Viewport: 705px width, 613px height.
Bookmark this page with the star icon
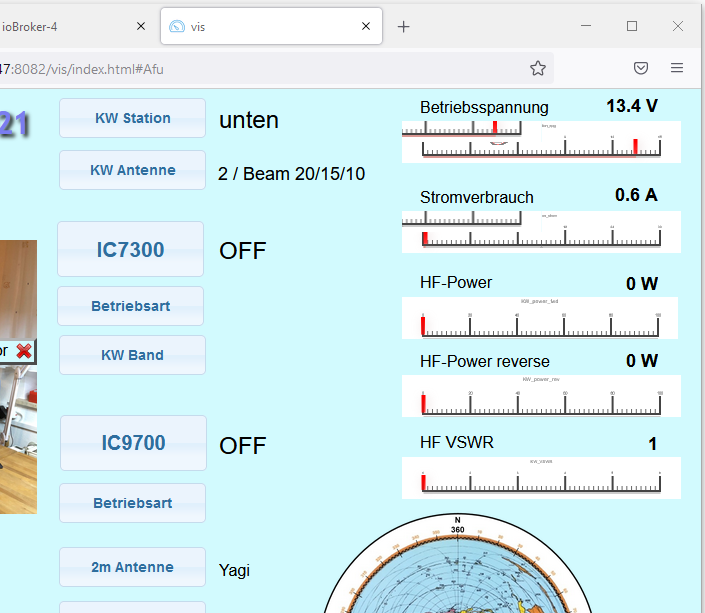click(537, 68)
